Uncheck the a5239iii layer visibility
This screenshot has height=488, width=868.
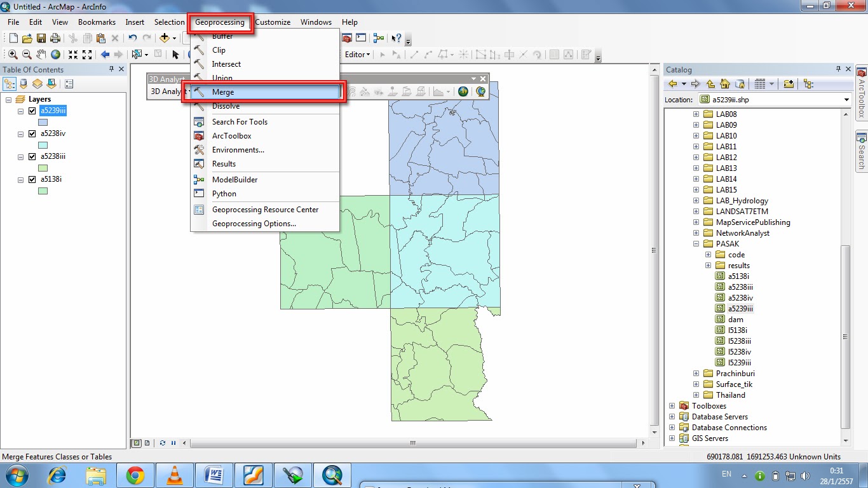click(x=31, y=110)
